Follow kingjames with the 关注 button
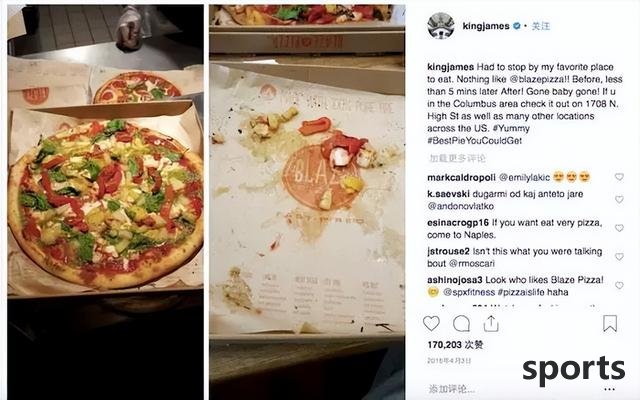Screen dimensions: 640x400 [x=541, y=26]
